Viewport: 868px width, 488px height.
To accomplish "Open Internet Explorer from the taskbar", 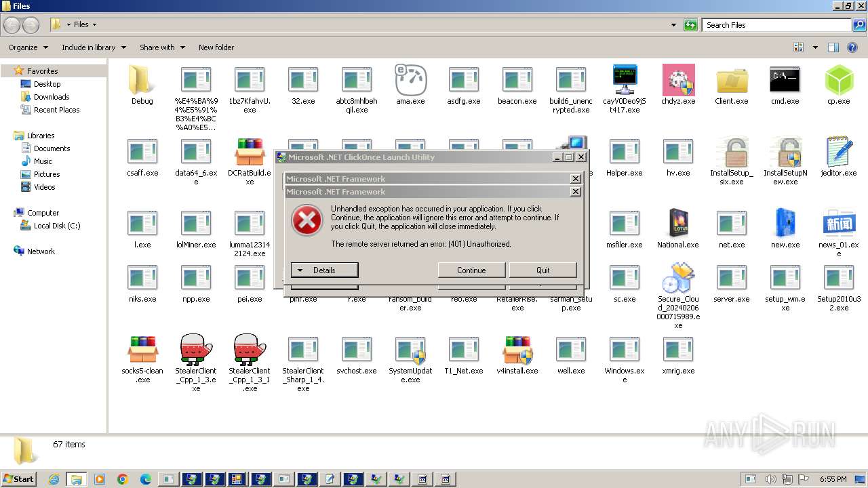I will pos(54,479).
